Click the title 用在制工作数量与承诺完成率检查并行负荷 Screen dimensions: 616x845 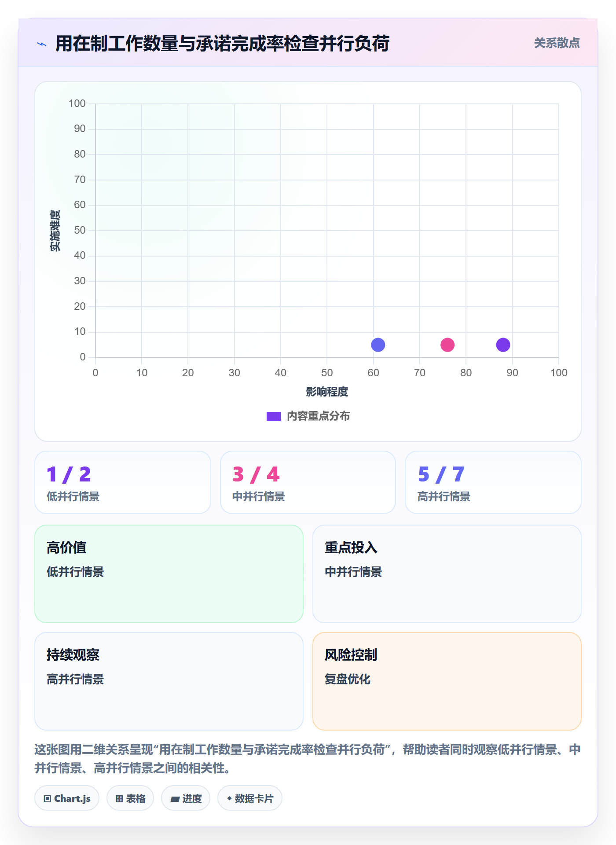[x=222, y=44]
